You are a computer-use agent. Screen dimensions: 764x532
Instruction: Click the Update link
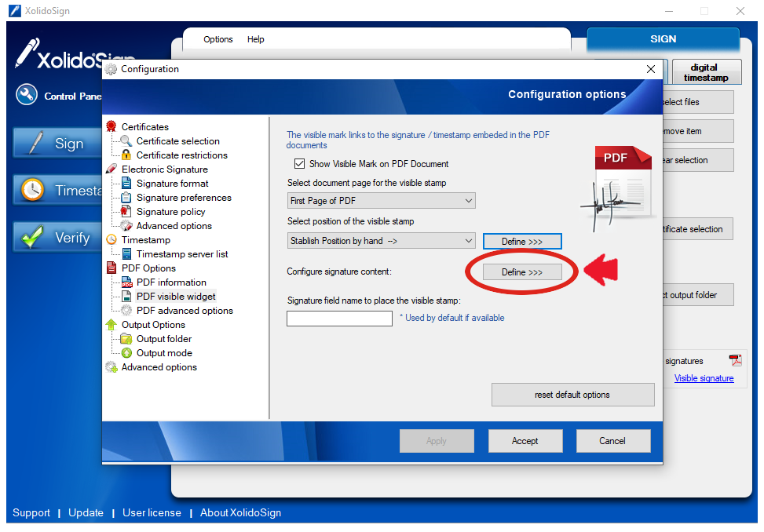coord(86,512)
